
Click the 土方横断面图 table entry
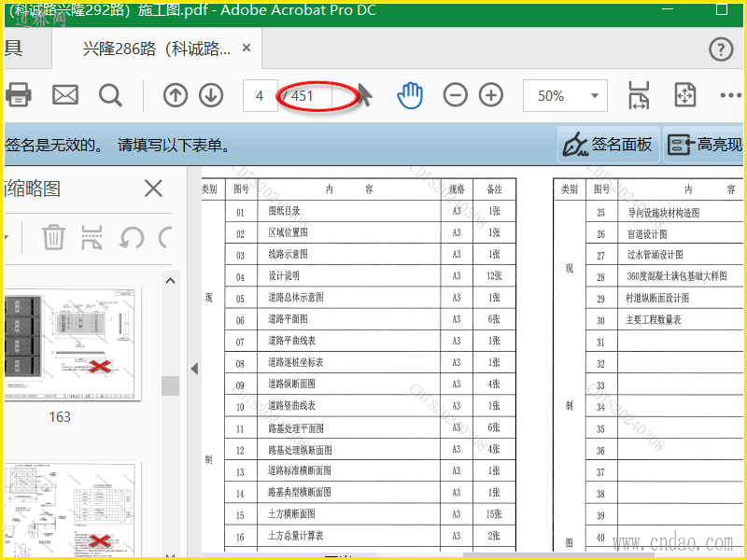pos(291,514)
